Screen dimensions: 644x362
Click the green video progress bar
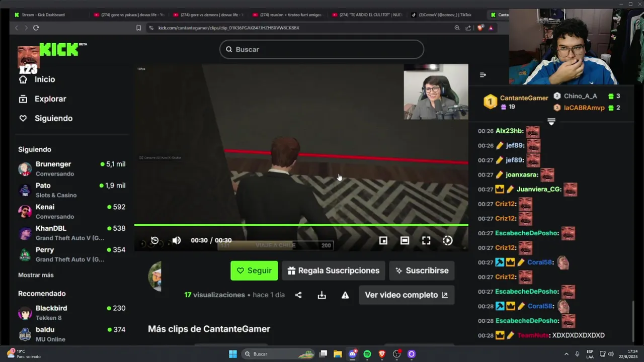301,225
